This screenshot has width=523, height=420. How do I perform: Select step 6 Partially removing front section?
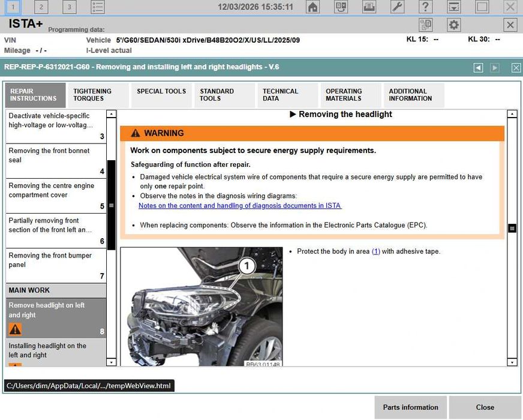click(x=56, y=231)
